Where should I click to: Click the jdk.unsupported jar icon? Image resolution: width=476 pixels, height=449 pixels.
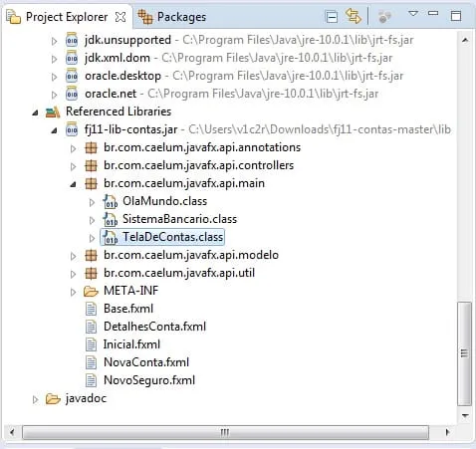pos(72,40)
